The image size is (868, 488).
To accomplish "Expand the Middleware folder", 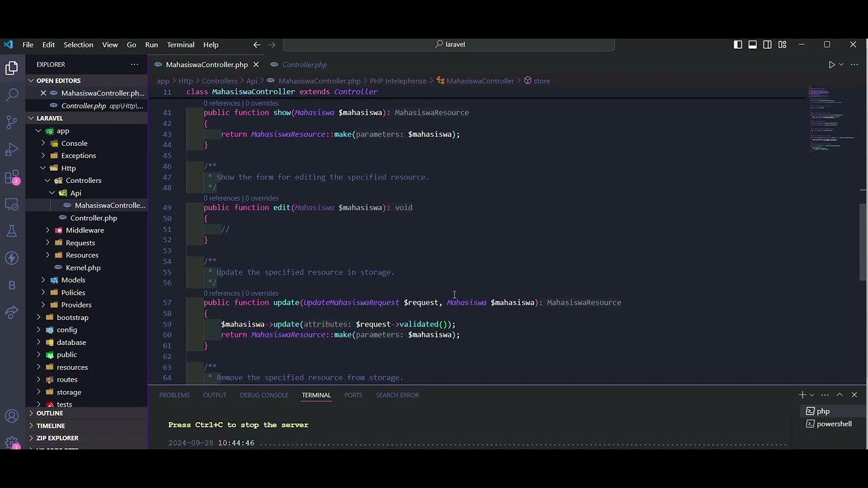I will click(x=87, y=230).
